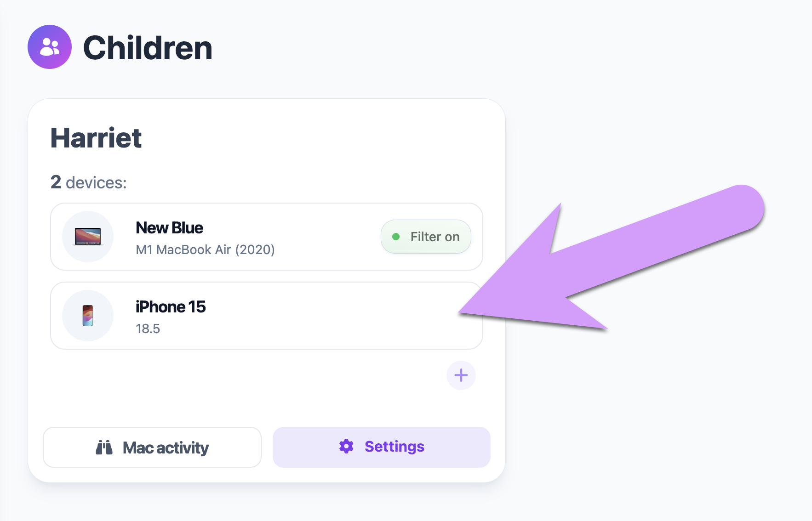812x521 pixels.
Task: Click the gear icon on Settings
Action: (346, 446)
